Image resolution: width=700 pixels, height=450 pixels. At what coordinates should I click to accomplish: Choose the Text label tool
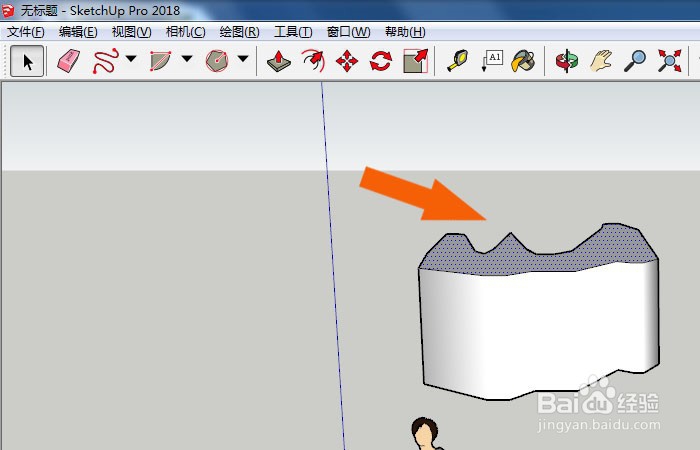coord(492,61)
